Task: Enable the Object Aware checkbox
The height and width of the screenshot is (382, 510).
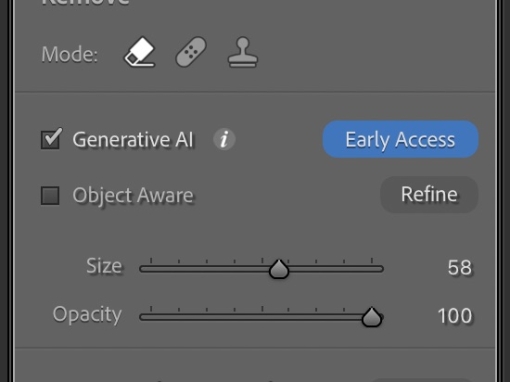Action: coord(50,195)
